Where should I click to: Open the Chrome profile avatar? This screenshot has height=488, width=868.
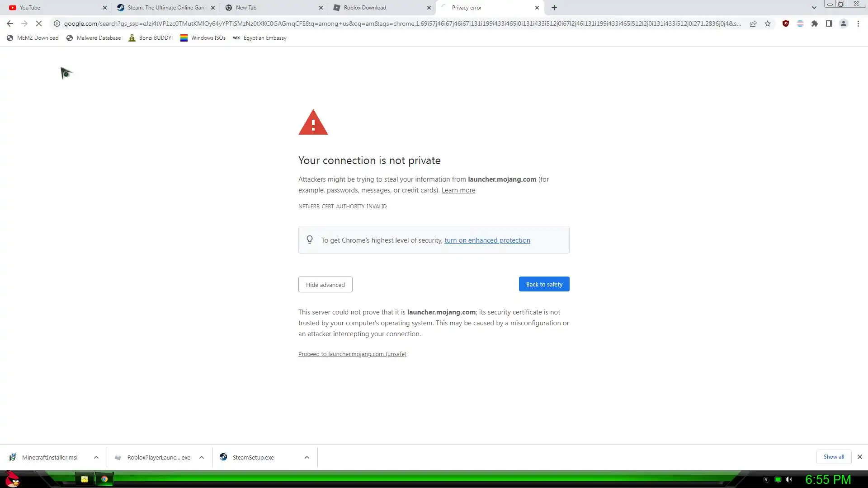point(844,23)
